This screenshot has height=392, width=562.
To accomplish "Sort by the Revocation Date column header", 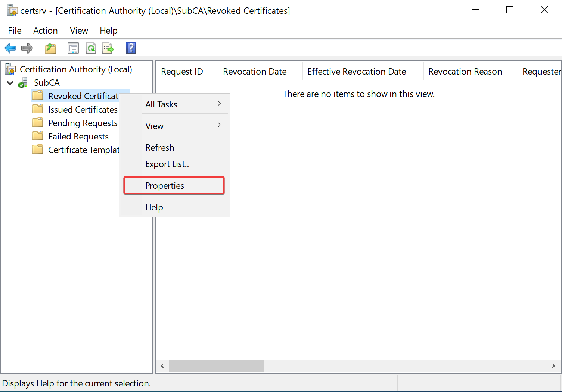I will click(x=255, y=72).
